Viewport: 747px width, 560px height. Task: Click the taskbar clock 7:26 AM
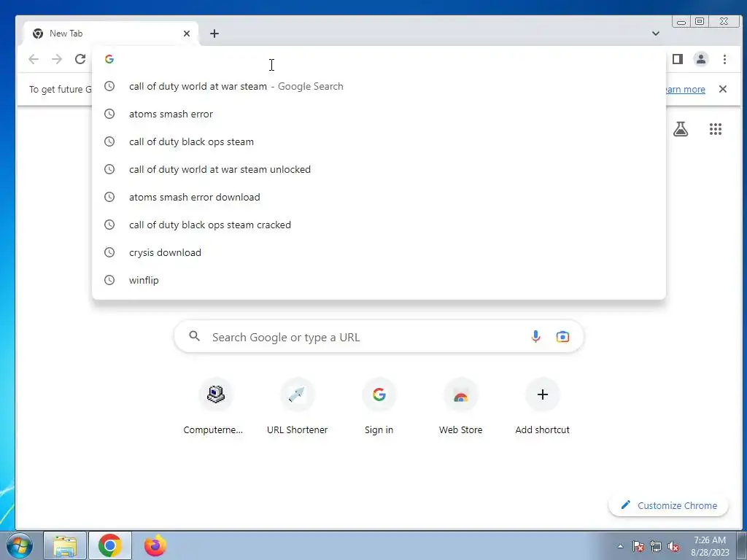pyautogui.click(x=710, y=546)
